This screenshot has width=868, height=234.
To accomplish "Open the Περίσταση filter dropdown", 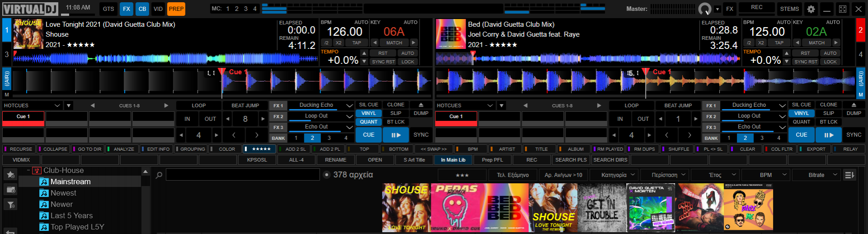I will tap(669, 175).
